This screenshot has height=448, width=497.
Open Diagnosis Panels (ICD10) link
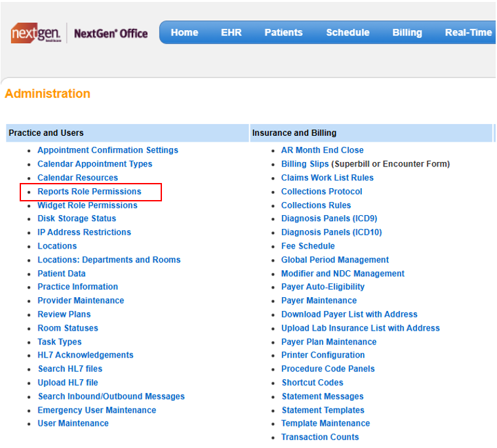[x=331, y=232]
